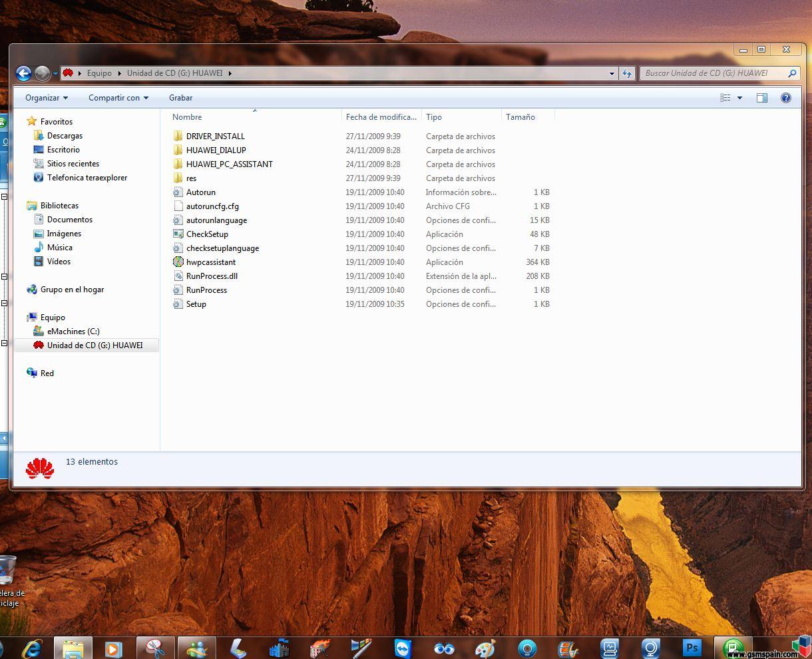Click the Equipo breadcrumb in the address bar
Screen dimensions: 812x659
pyautogui.click(x=99, y=73)
